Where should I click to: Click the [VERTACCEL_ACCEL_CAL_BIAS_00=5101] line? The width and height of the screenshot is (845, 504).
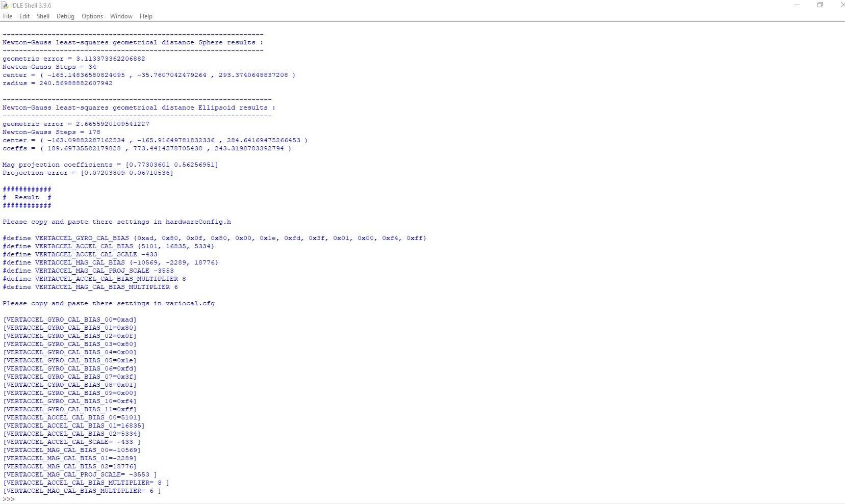[72, 417]
